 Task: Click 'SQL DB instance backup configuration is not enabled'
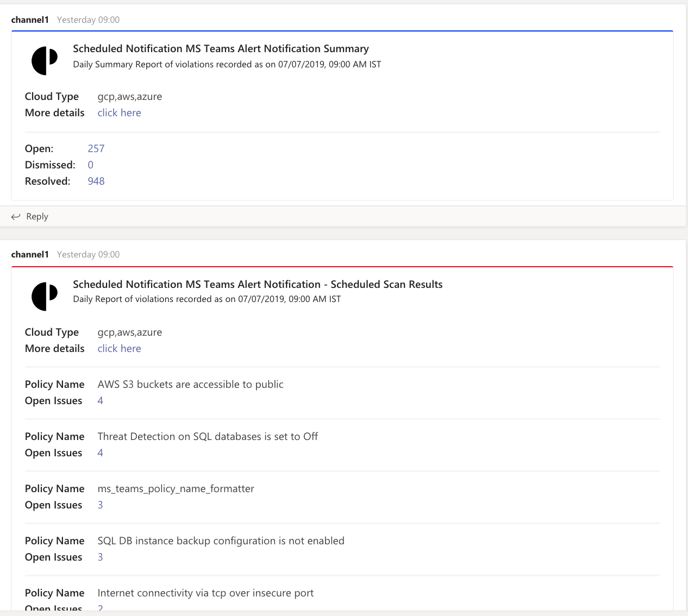221,540
